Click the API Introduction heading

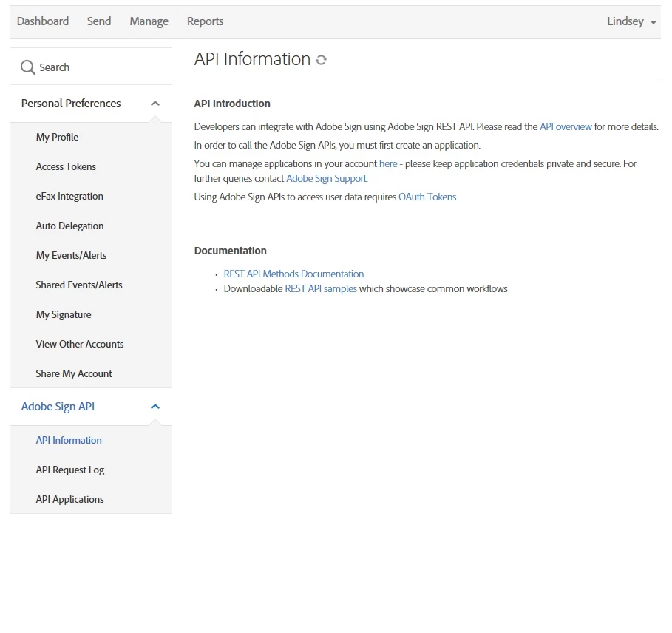[232, 104]
